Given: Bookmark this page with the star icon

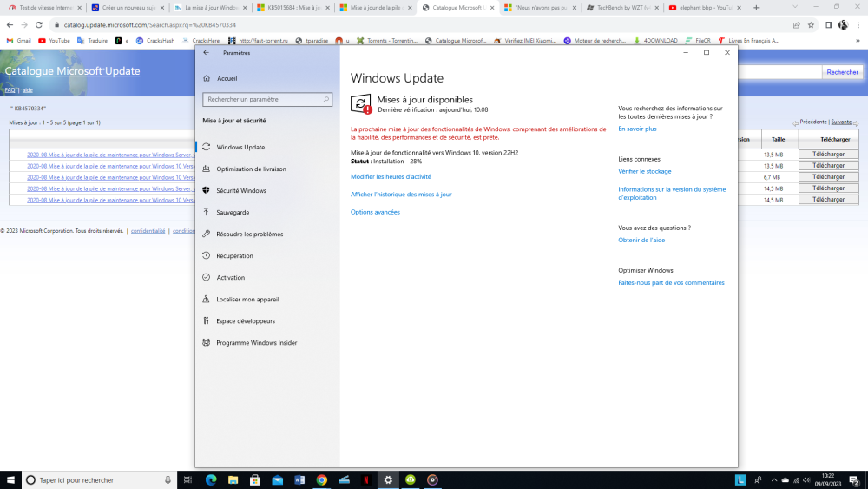Looking at the screenshot, I should [811, 25].
